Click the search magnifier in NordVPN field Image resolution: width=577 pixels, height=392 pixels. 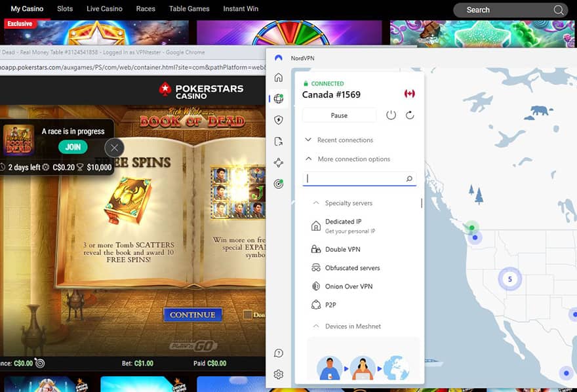(409, 179)
